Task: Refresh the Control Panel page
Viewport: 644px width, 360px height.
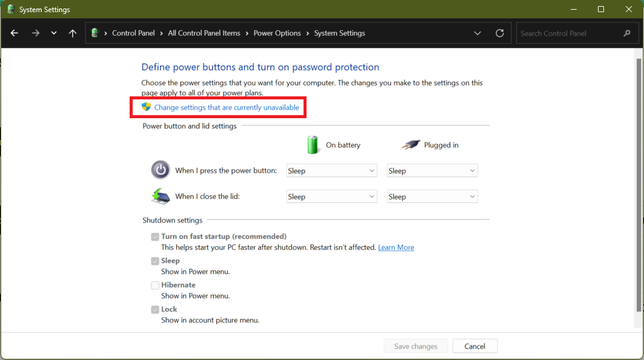Action: click(500, 33)
